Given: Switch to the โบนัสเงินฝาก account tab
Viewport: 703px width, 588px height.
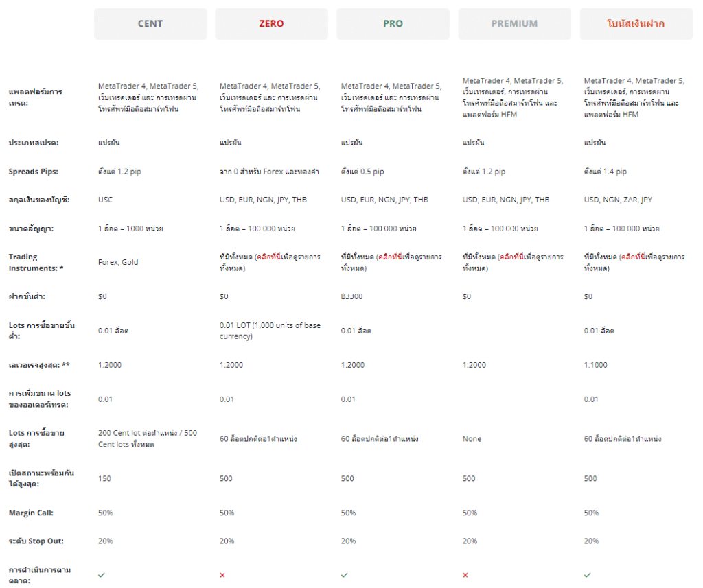Looking at the screenshot, I should (636, 24).
